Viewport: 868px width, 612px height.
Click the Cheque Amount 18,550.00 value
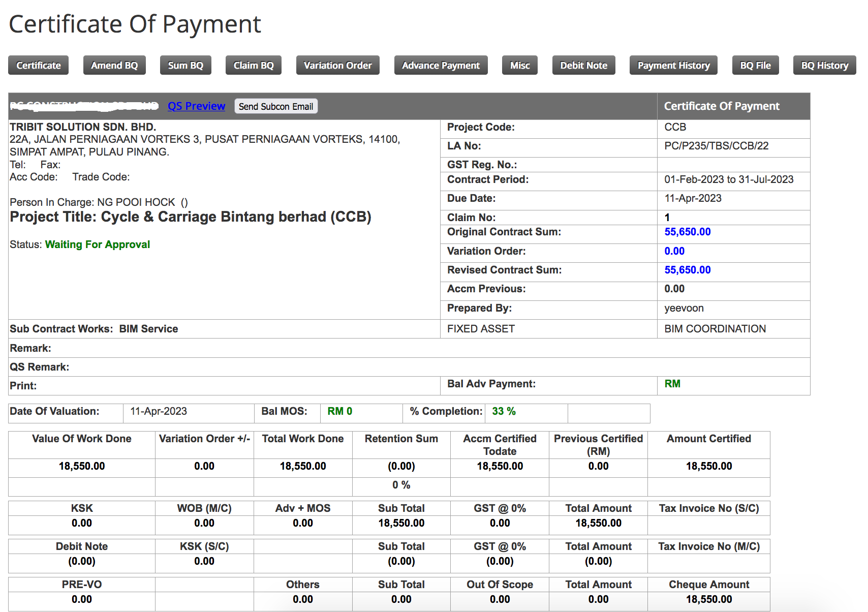708,599
